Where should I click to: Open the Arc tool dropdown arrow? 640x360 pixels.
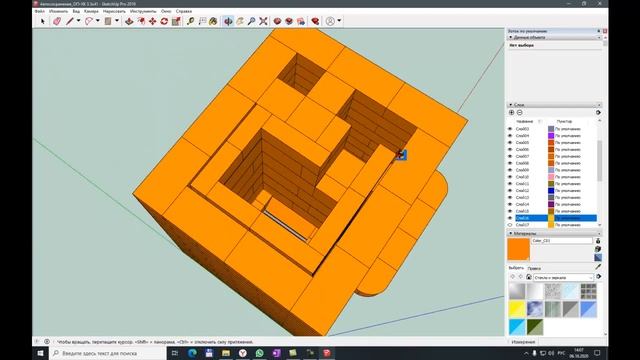point(98,21)
